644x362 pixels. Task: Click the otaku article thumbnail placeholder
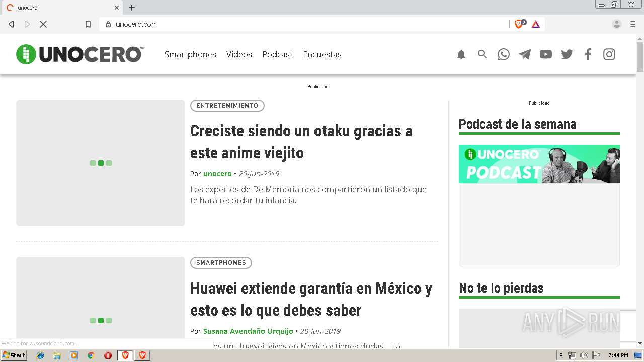[x=101, y=163]
